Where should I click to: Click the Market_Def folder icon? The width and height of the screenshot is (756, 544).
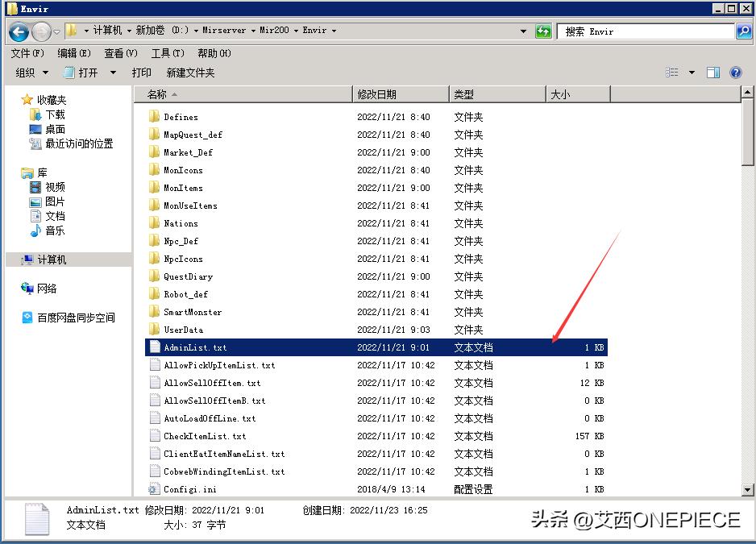(x=154, y=152)
